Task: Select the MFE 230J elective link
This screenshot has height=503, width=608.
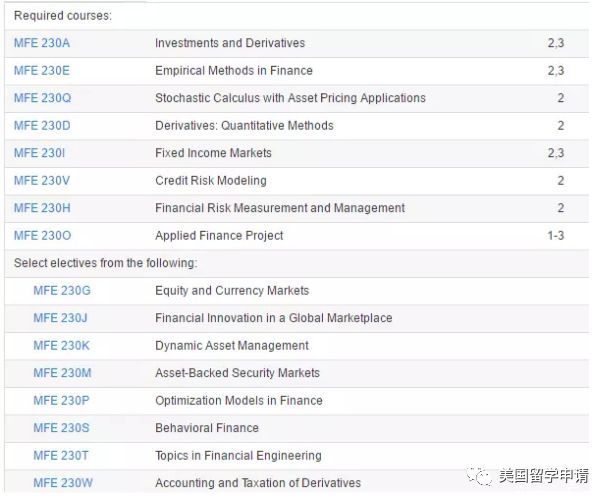Action: pos(61,318)
